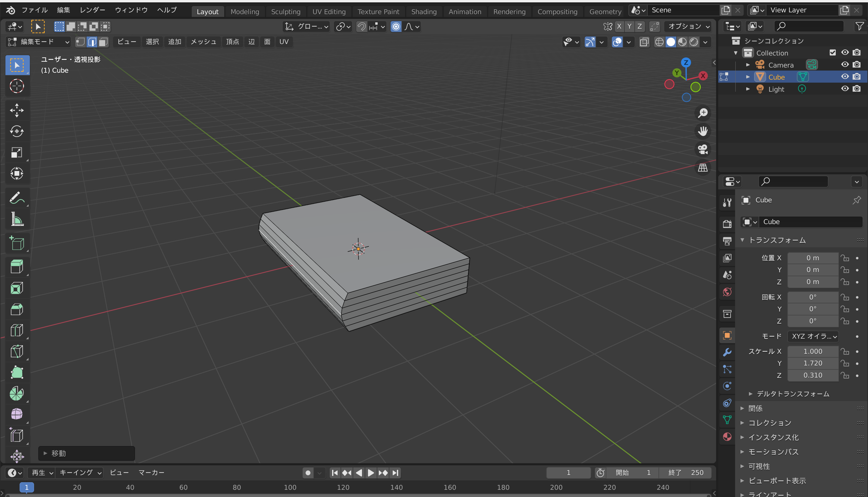
Task: Expand the デルタトランスフォーム panel
Action: pos(793,394)
